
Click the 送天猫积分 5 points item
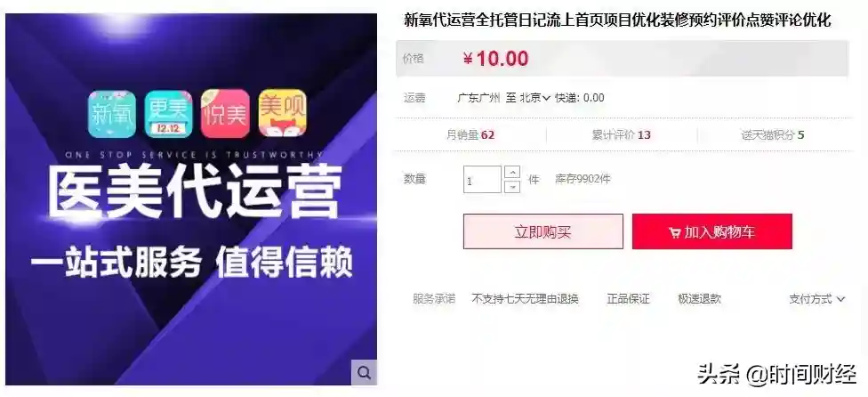(773, 134)
